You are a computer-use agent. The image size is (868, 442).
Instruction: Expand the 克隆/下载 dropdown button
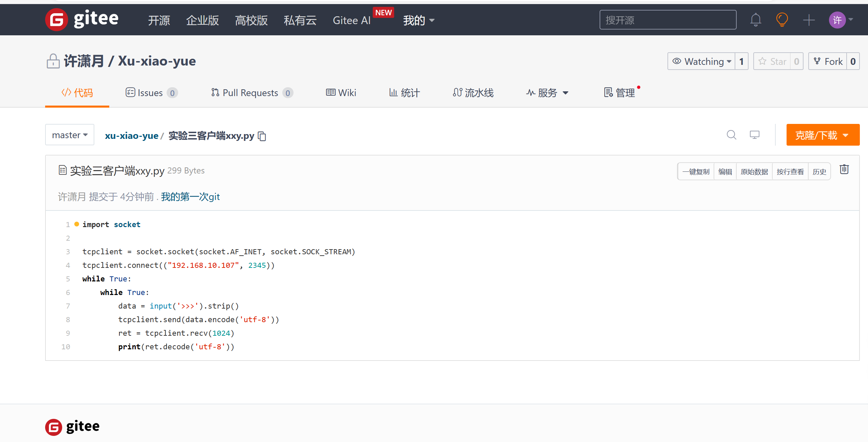click(823, 135)
